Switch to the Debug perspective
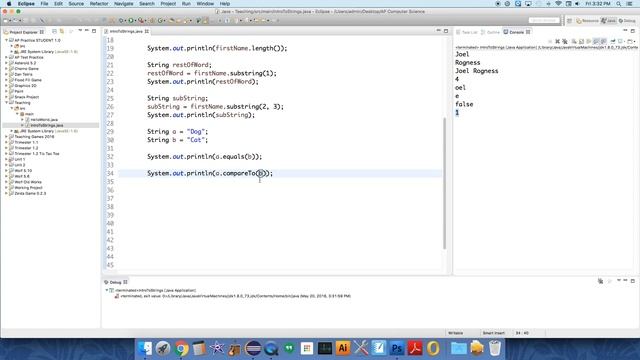The width and height of the screenshot is (640, 360). click(627, 20)
